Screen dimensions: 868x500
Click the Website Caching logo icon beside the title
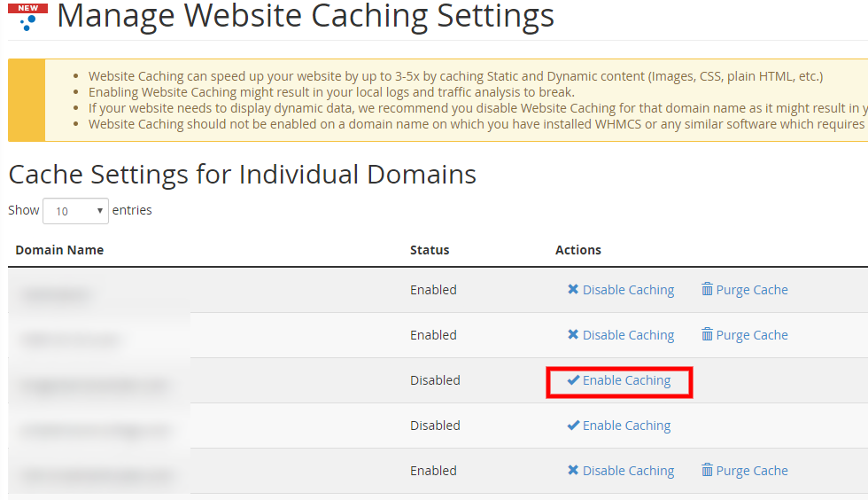(x=29, y=22)
